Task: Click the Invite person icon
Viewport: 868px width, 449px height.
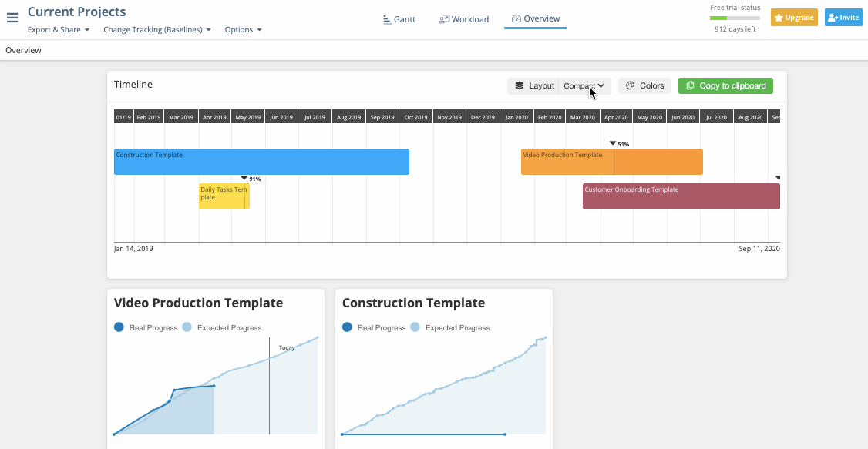Action: tap(832, 17)
